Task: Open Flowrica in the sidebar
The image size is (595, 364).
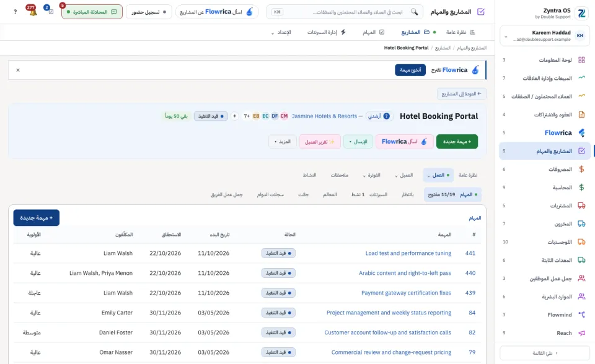Action: pos(545,132)
